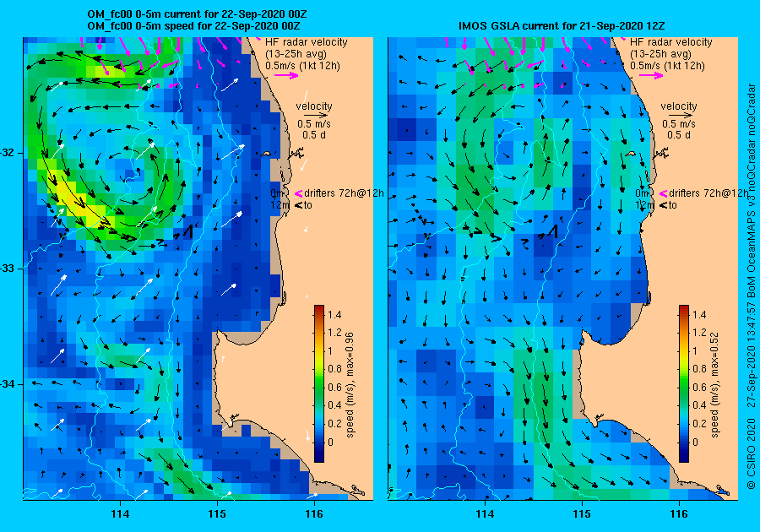Click longitude label 115 under right map
760x532 pixels.
(582, 514)
